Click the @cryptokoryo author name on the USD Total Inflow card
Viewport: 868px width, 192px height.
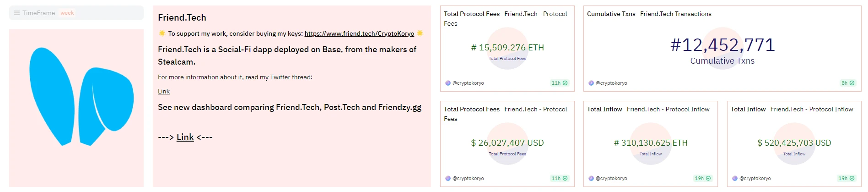(x=755, y=178)
